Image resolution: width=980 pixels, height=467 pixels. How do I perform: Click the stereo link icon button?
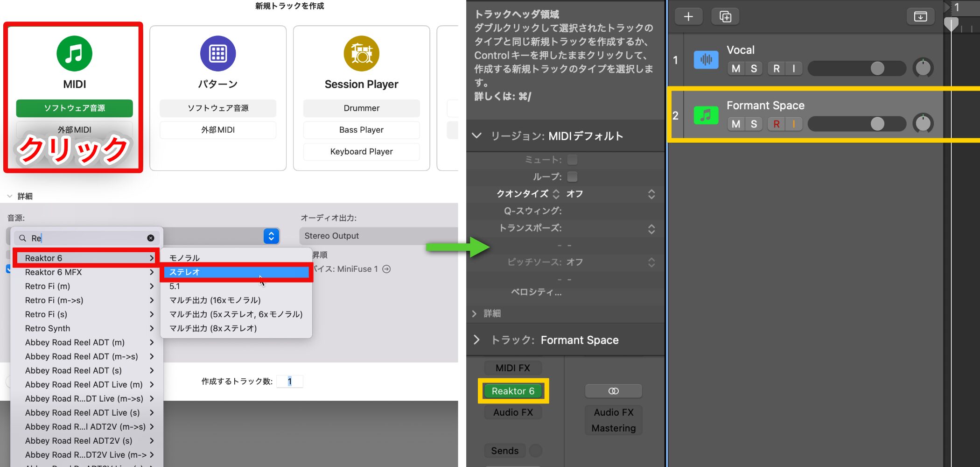click(x=614, y=391)
